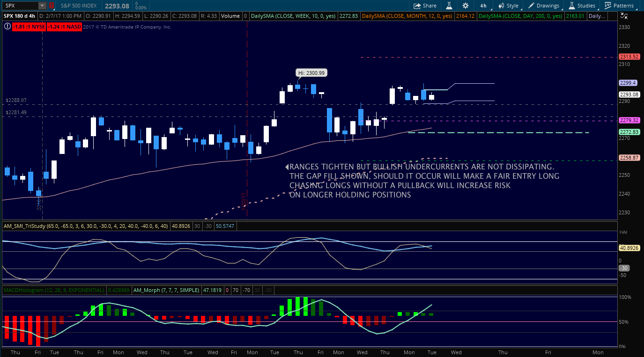Open the flask icon next to Share
The width and height of the screenshot is (644, 357).
pos(449,6)
